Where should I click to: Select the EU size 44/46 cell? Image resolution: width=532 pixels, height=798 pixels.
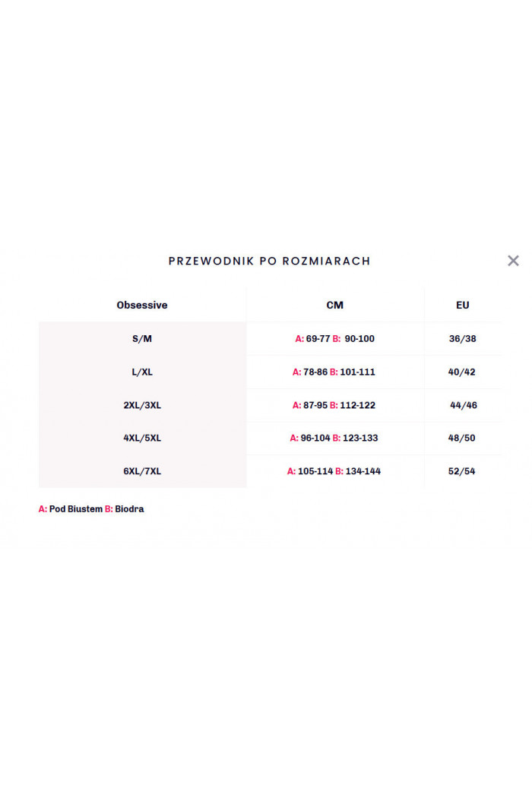pyautogui.click(x=463, y=405)
